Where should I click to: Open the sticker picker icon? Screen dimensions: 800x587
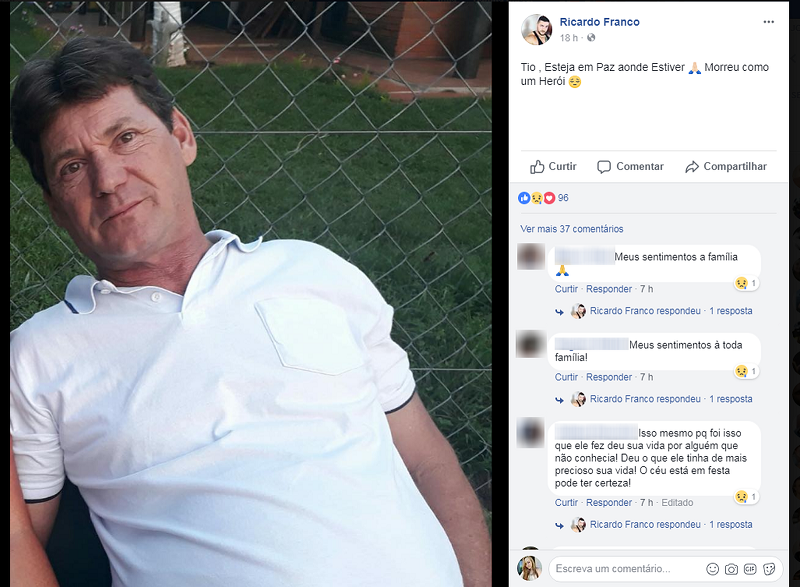click(769, 569)
